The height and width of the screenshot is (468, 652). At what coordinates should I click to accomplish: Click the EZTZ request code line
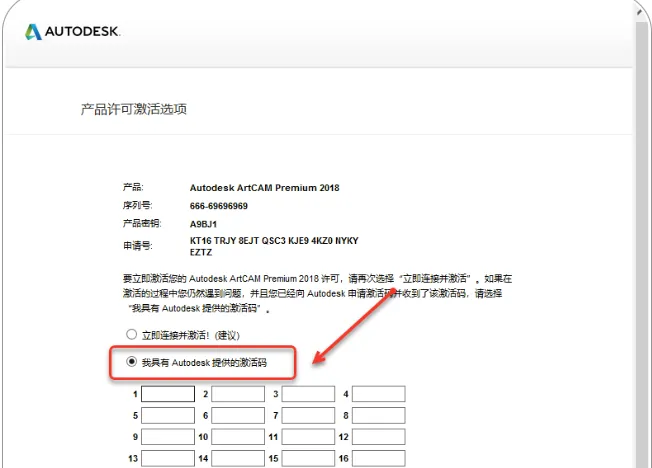click(x=201, y=253)
